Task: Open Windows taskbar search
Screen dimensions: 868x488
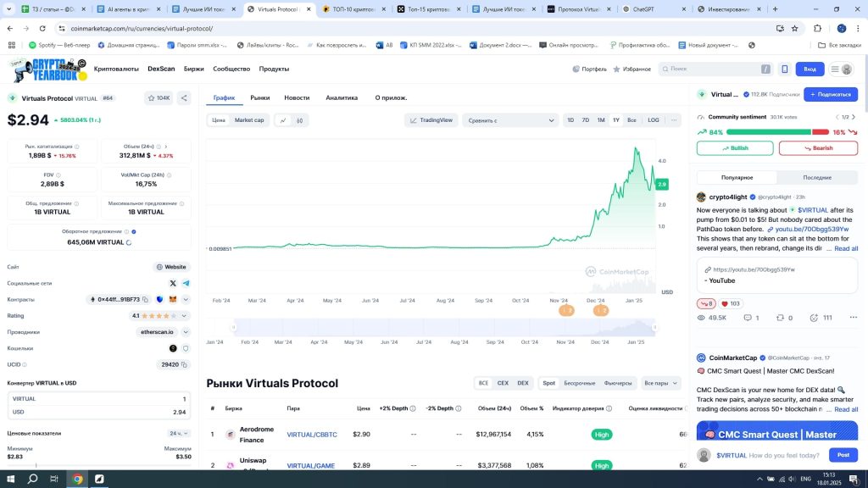Action: (x=33, y=480)
